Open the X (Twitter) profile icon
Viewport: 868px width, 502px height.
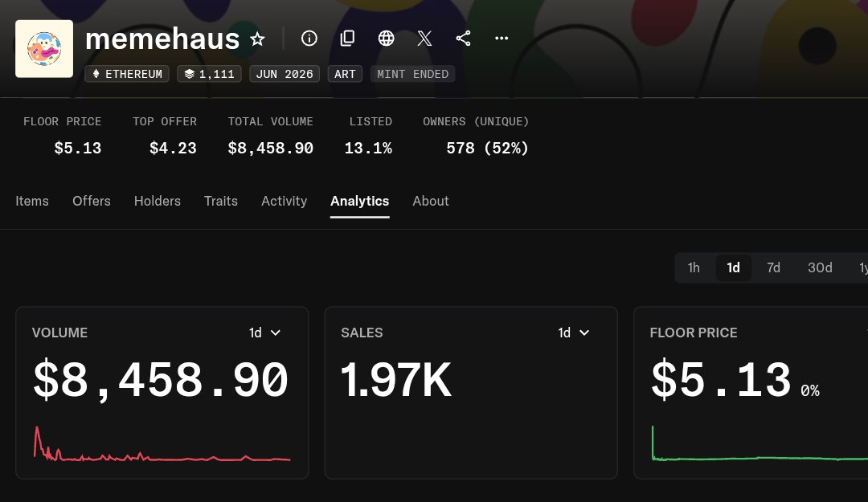pyautogui.click(x=424, y=39)
